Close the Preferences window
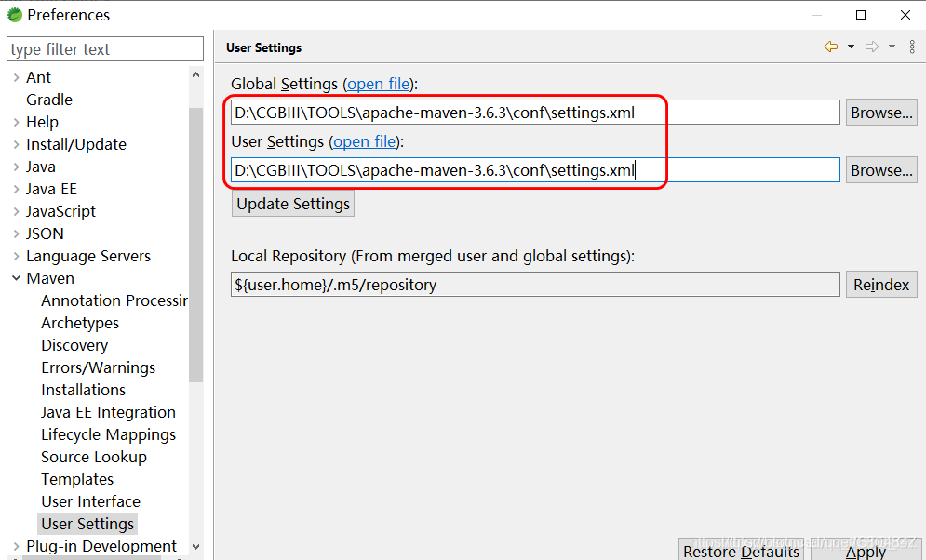Screen dimensions: 926x560 (906, 15)
